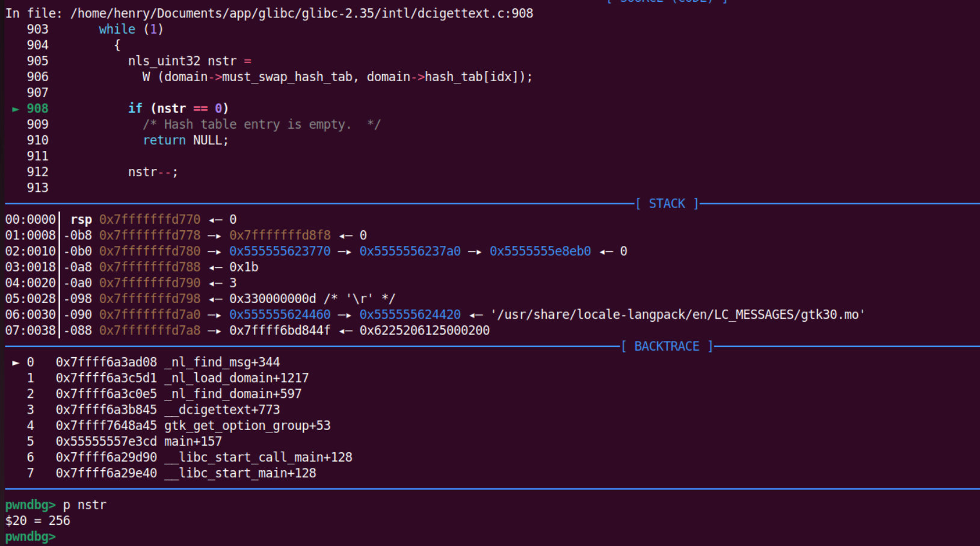Image resolution: width=980 pixels, height=546 pixels.
Task: Select the gtk_get_option_group+53 backtrace frame
Action: pos(247,426)
